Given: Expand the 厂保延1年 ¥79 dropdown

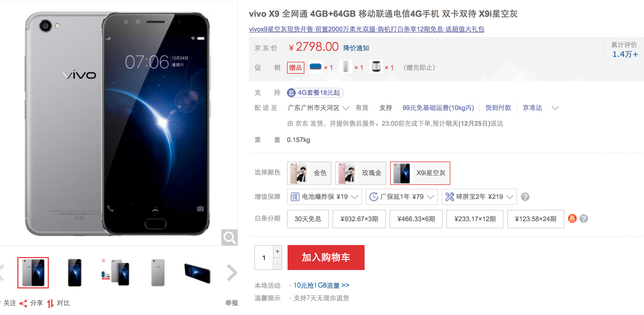Looking at the screenshot, I should pos(402,197).
